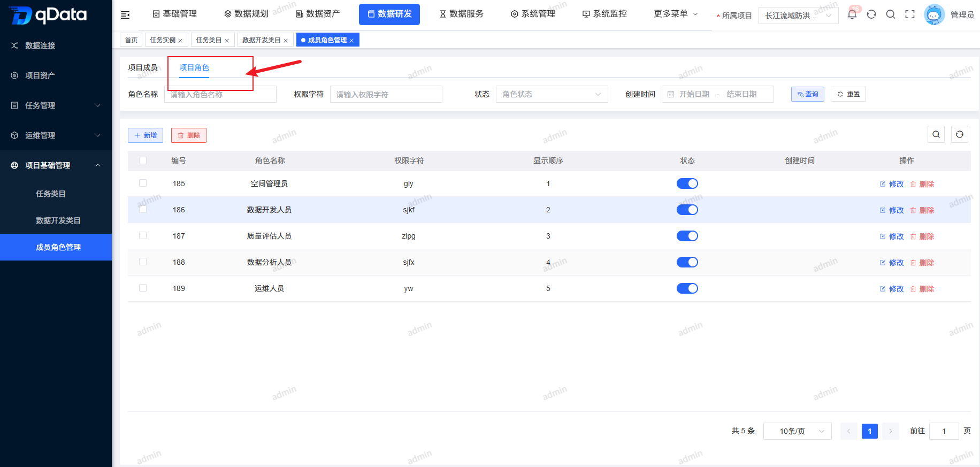Open the 所属项目 project dropdown
The width and height of the screenshot is (980, 467).
[x=798, y=16]
